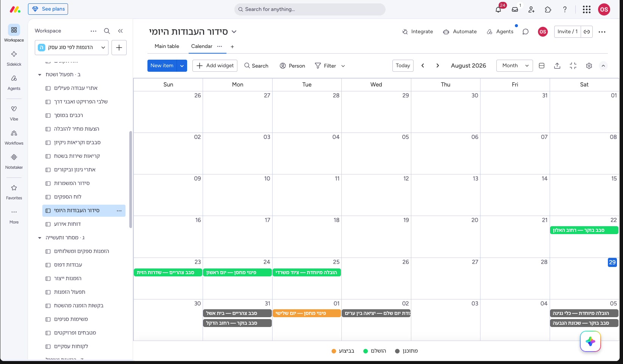Screen dimensions: 623x364
Task: Open the board three-dot menu
Action: pyautogui.click(x=602, y=32)
